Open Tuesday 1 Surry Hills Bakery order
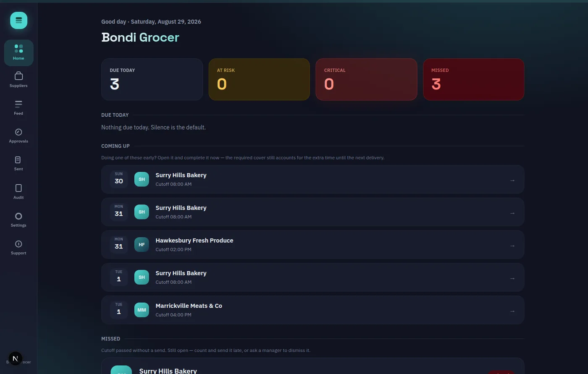588x374 pixels. click(x=312, y=277)
